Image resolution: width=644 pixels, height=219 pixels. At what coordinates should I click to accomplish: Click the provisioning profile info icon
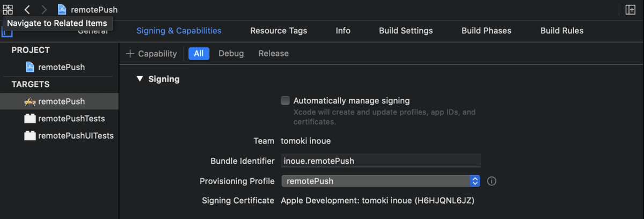tap(492, 181)
